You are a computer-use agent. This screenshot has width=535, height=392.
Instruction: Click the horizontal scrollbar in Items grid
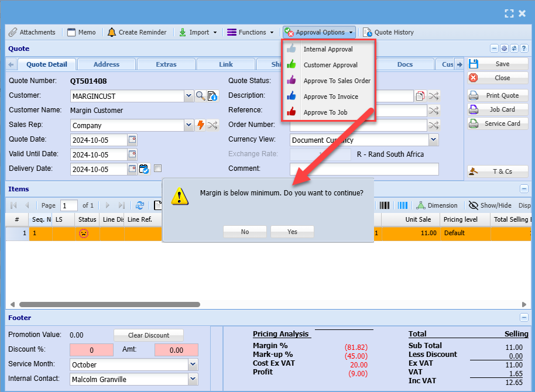coord(109,304)
